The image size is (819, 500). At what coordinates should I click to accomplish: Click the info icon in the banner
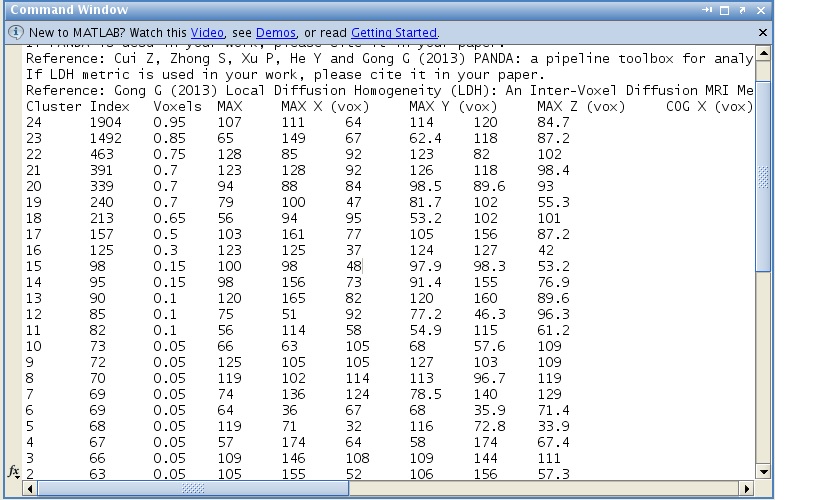(15, 32)
